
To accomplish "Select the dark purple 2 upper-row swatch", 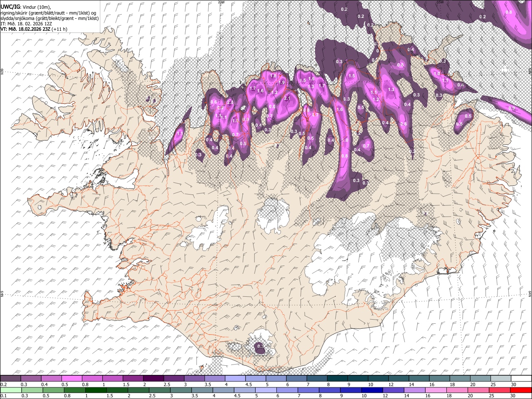I will tap(153, 378).
